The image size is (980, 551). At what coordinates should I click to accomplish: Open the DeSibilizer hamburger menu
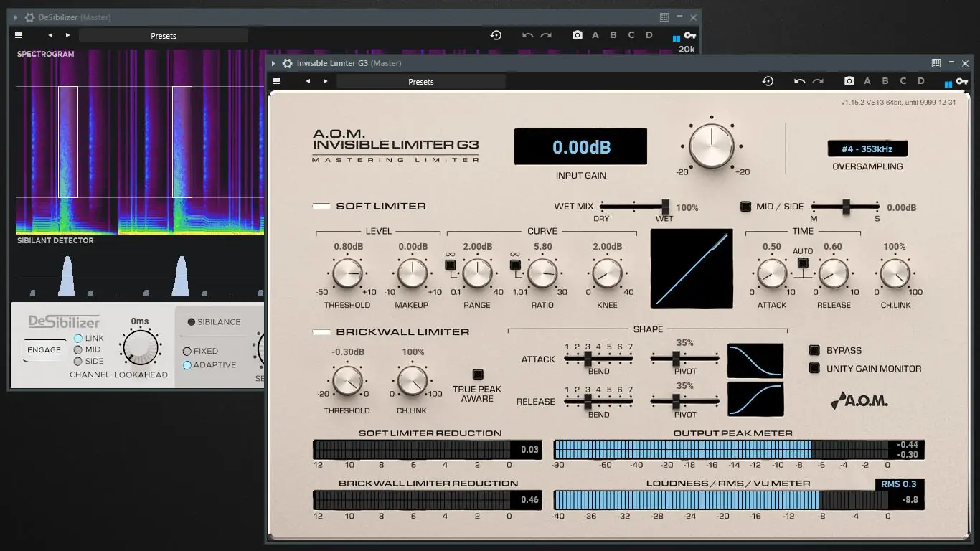(x=19, y=35)
